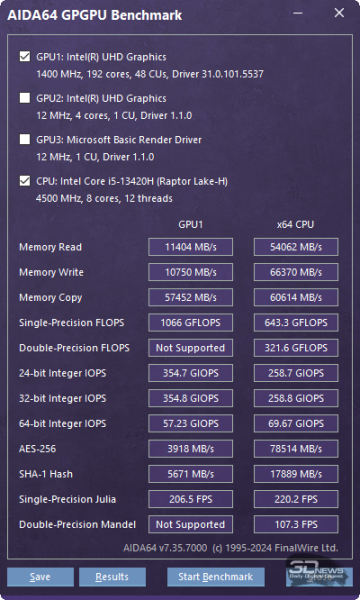
Task: Select the CPU Single-Precision Julia result
Action: 296,499
